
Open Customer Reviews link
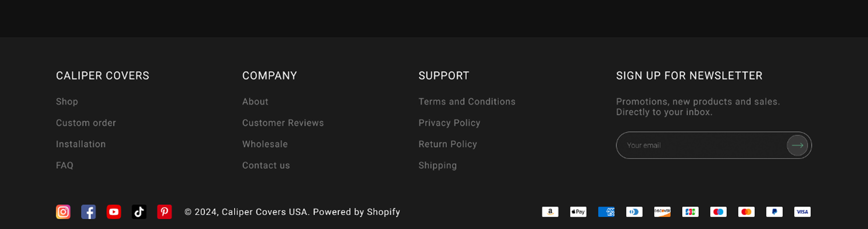[x=283, y=123]
